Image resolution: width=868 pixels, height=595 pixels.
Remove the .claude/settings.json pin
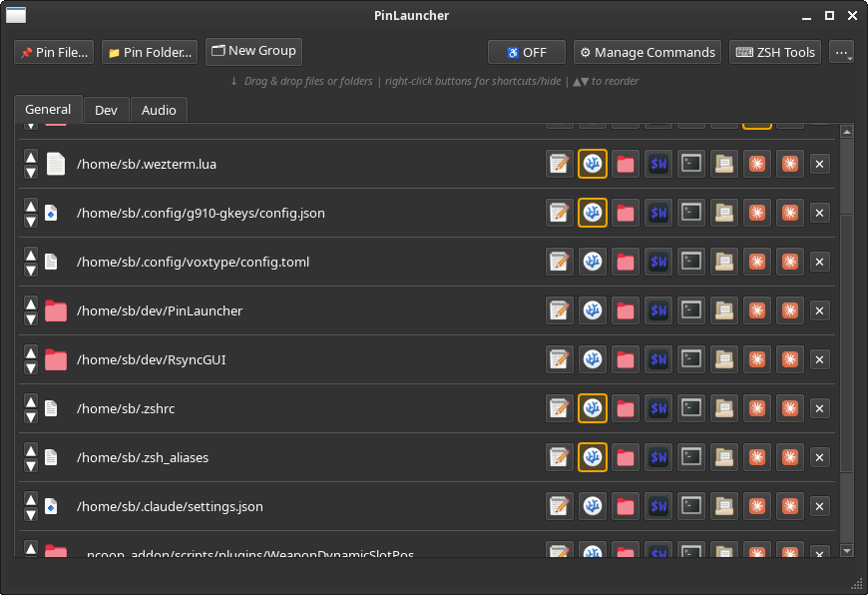[x=820, y=506]
